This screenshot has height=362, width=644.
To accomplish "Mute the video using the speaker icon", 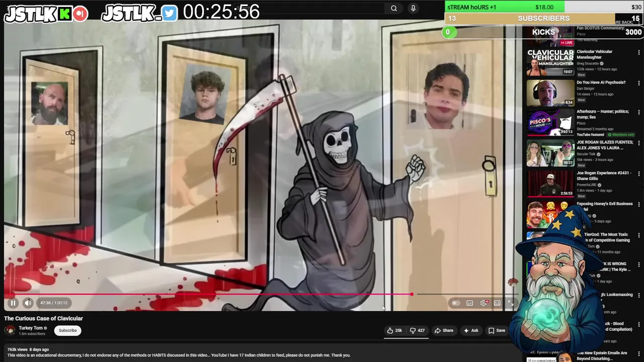I will (x=28, y=303).
